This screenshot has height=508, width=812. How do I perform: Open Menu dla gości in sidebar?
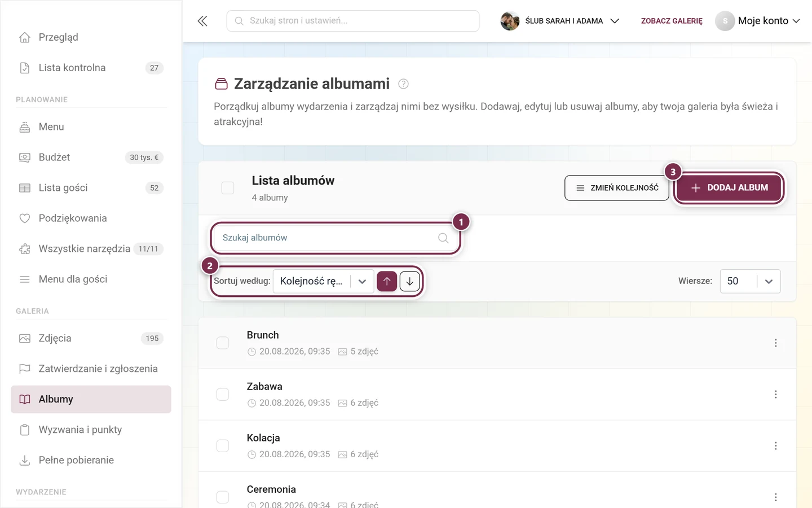point(91,279)
